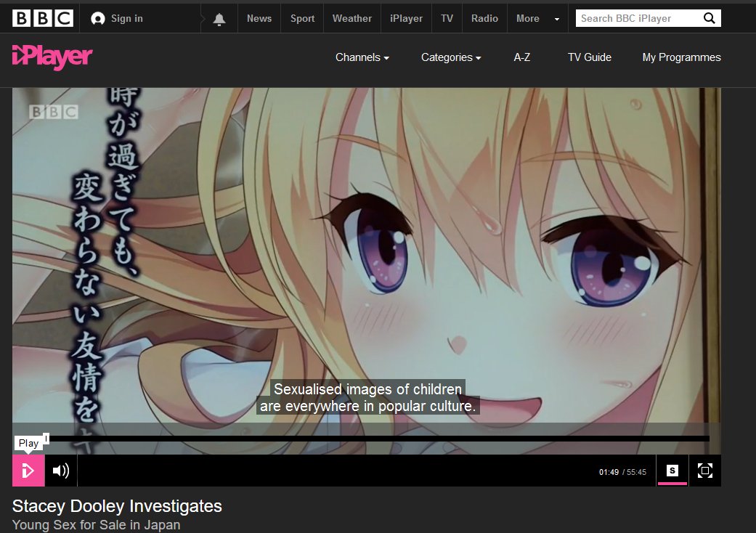The height and width of the screenshot is (533, 756).
Task: Open the TV Guide
Action: [x=589, y=57]
